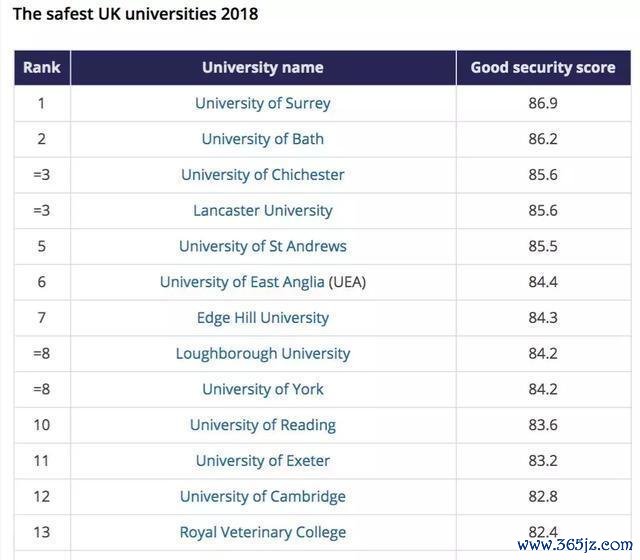
Task: Click the Good security score header
Action: coord(542,68)
